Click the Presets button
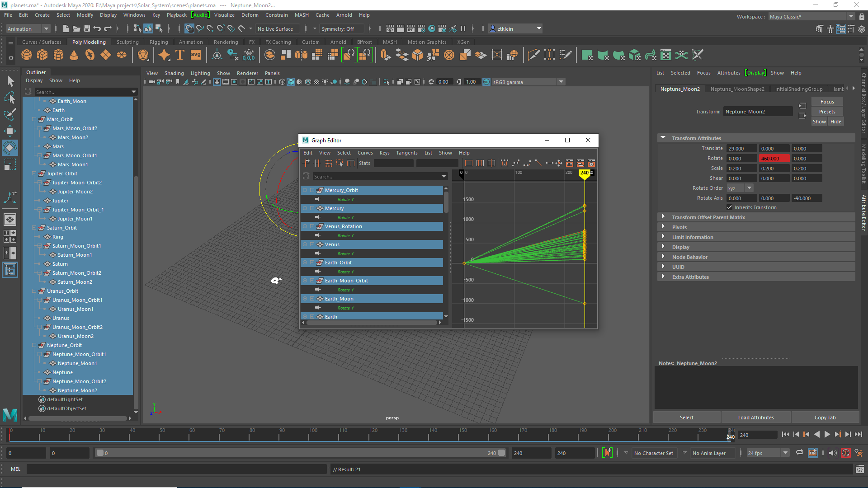The width and height of the screenshot is (868, 488). coord(827,112)
